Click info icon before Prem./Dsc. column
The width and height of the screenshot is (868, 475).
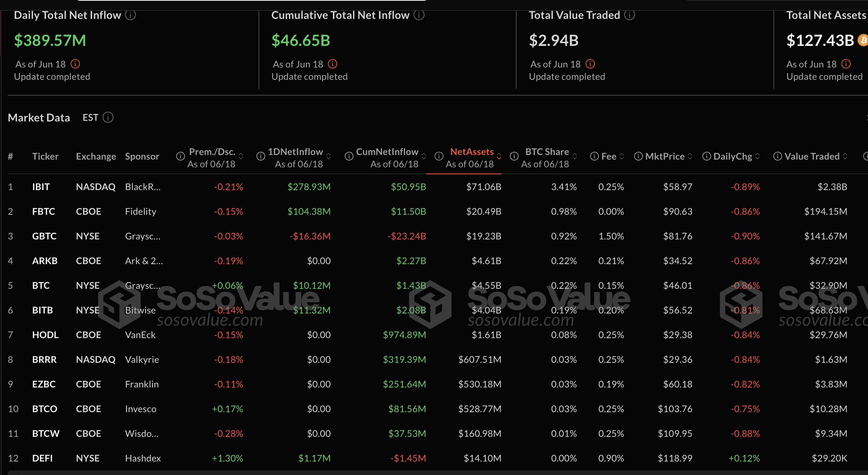[x=180, y=156]
